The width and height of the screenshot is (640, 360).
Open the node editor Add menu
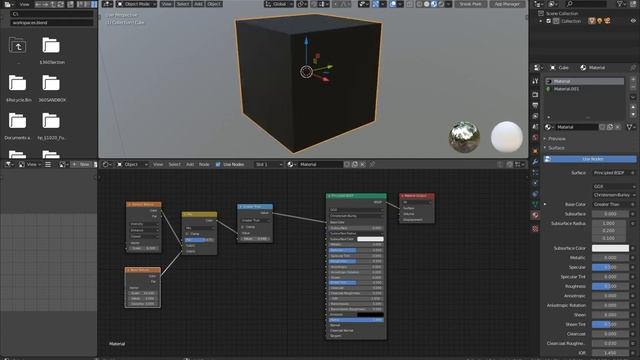190,164
